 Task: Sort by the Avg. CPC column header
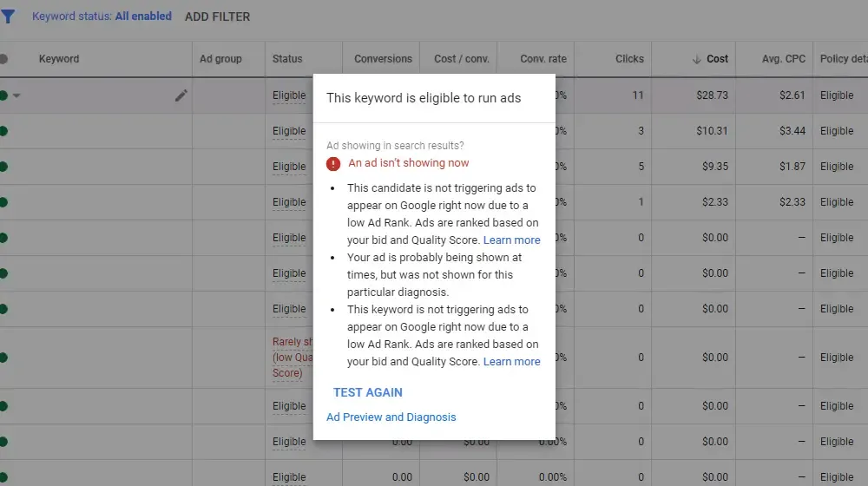pyautogui.click(x=783, y=59)
